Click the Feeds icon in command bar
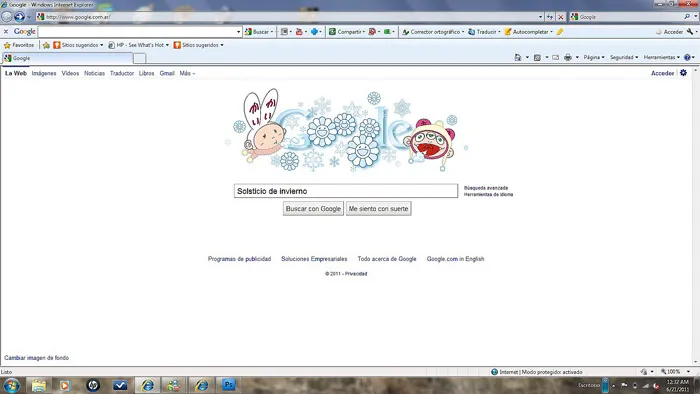Screen dimensions: 700x394 point(538,57)
